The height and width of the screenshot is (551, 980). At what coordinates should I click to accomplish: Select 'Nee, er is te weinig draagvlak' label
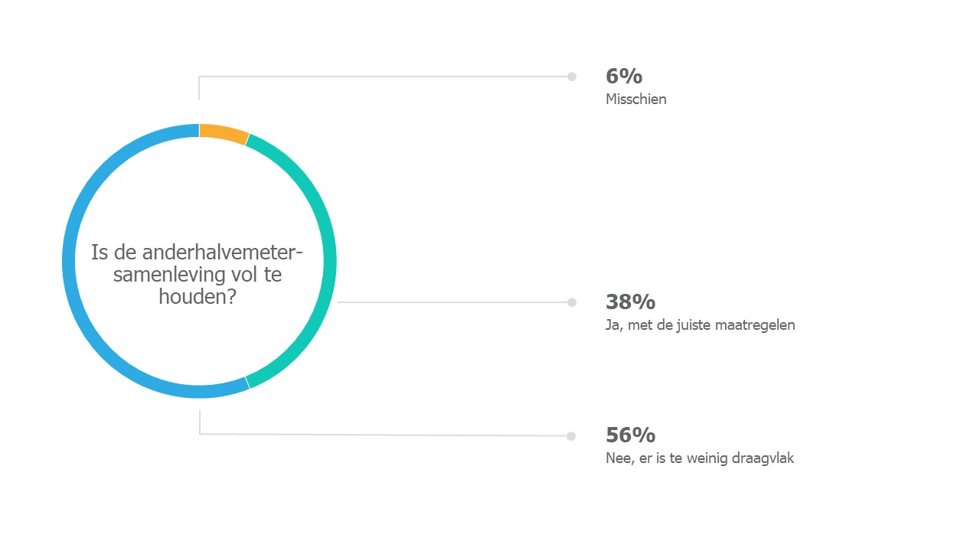(x=700, y=459)
